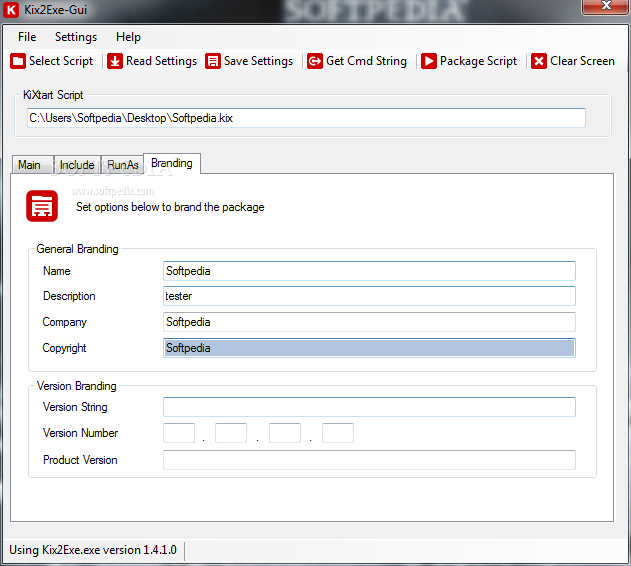Click Save Settings toolbar label
The height and width of the screenshot is (566, 631).
pos(258,61)
